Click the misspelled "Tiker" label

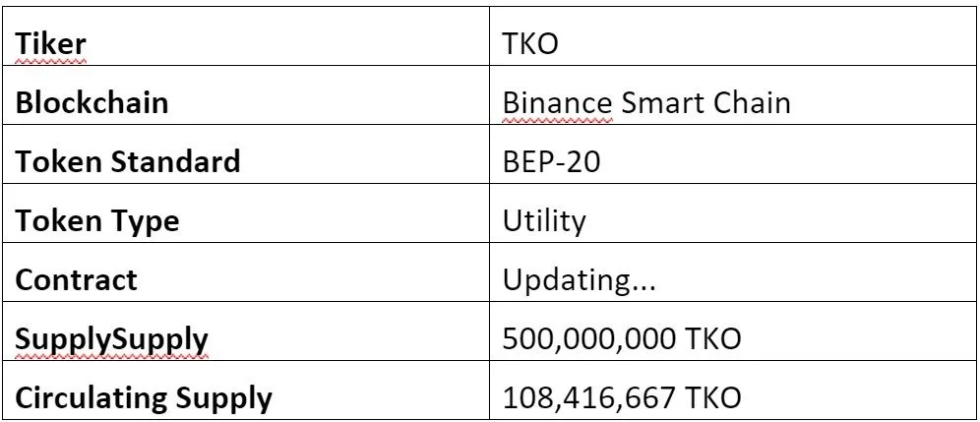[50, 45]
